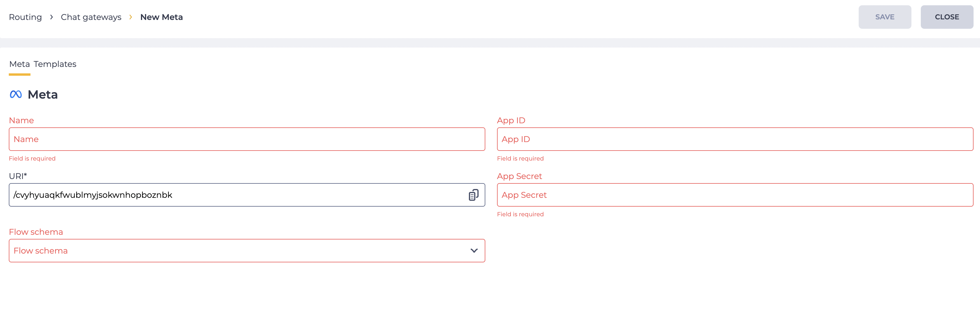
Task: Click the Save button
Action: (884, 17)
